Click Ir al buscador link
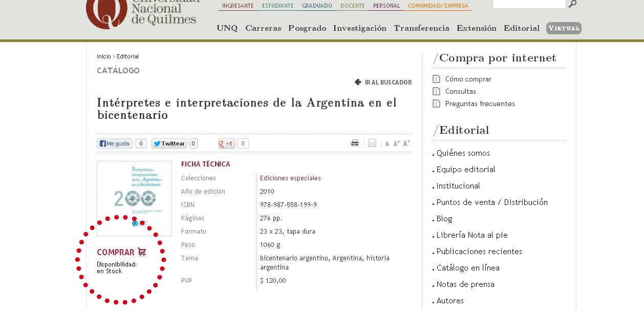This screenshot has height=309, width=644. coord(388,82)
